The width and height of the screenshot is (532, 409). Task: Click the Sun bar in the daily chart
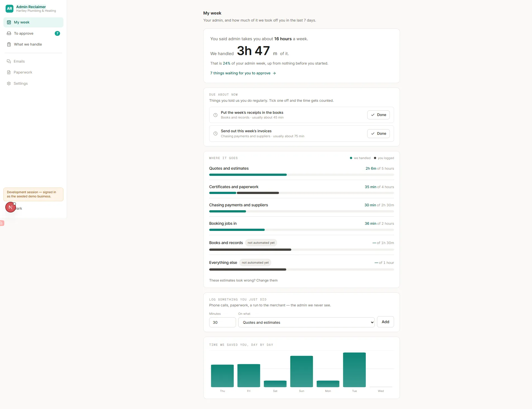(x=302, y=371)
